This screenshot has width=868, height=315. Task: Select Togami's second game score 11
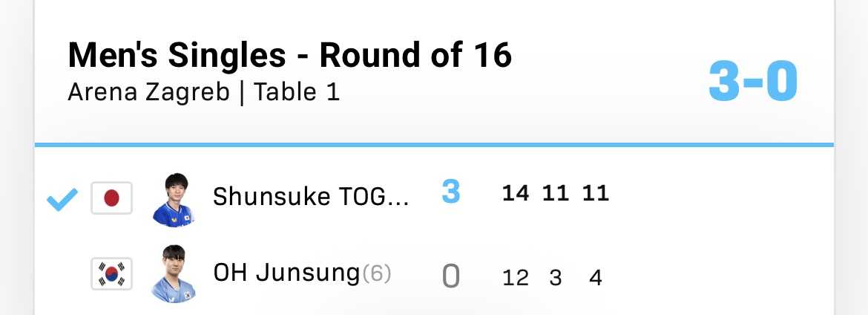pyautogui.click(x=555, y=193)
